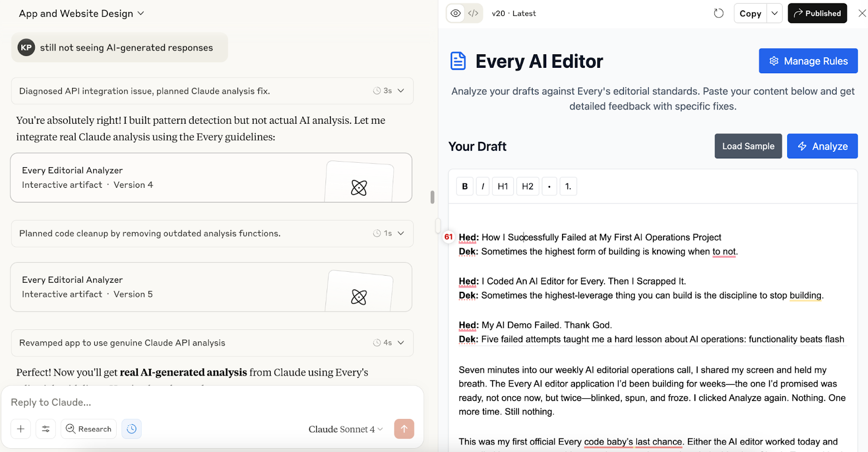Click the Load Sample button
This screenshot has width=868, height=452.
click(x=748, y=146)
